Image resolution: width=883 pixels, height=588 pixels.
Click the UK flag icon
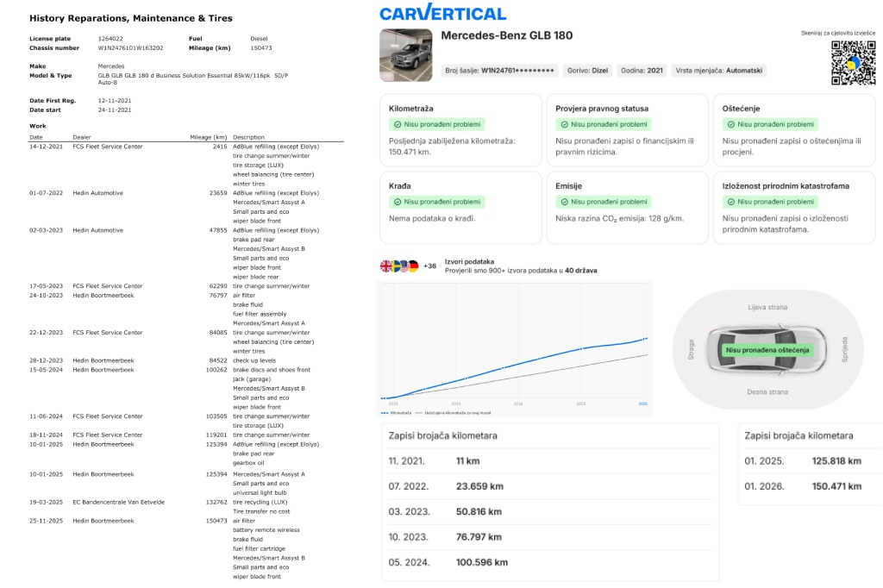[386, 266]
